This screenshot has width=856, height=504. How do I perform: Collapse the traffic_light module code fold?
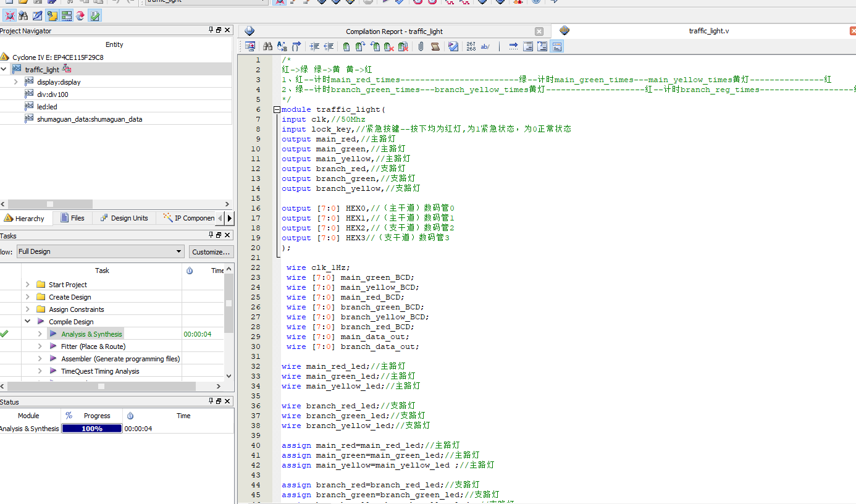coord(277,109)
